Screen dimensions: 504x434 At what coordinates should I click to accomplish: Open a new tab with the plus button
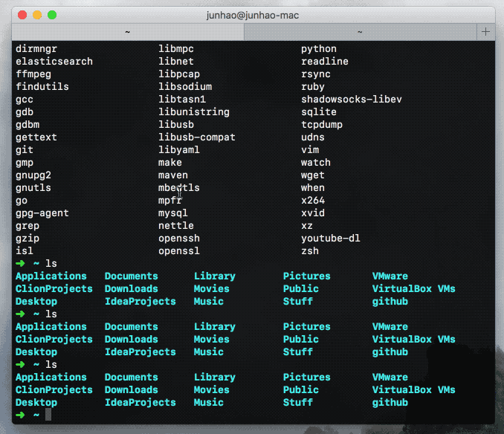point(486,32)
